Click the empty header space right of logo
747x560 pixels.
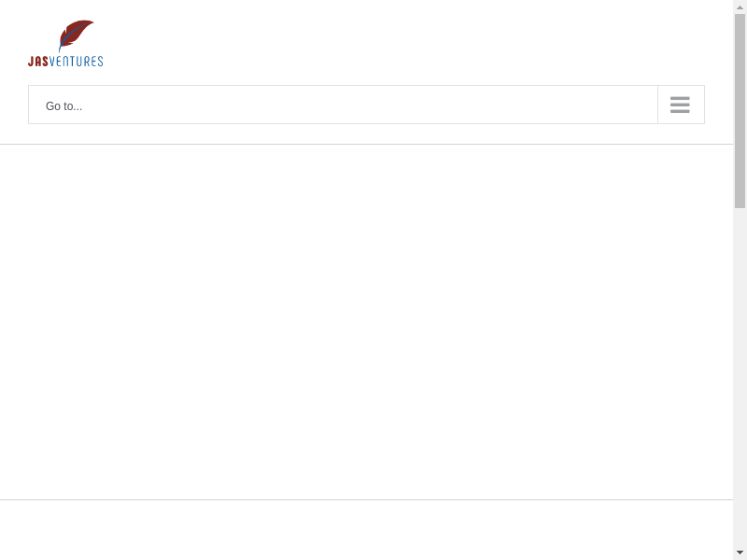coord(420,43)
